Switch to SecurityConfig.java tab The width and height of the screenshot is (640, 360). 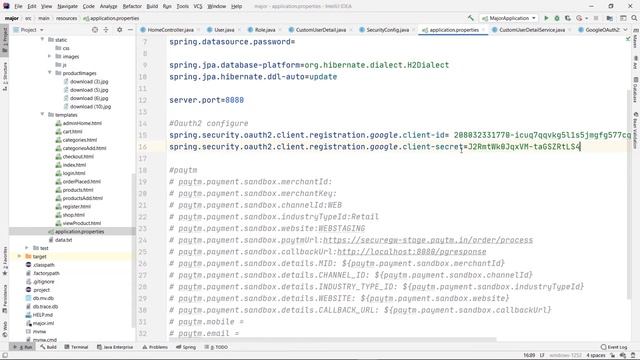(x=387, y=30)
